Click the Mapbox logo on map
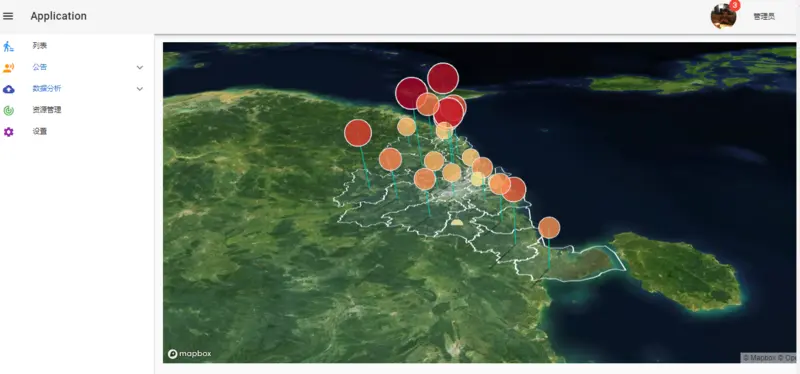800x374 pixels. coord(189,354)
